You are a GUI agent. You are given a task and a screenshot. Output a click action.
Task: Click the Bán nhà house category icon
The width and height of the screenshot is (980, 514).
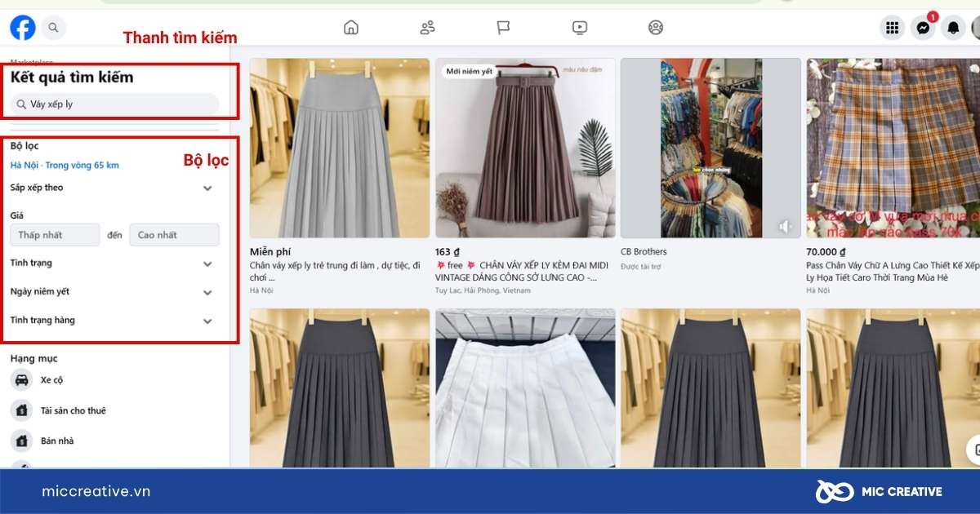[x=22, y=441]
